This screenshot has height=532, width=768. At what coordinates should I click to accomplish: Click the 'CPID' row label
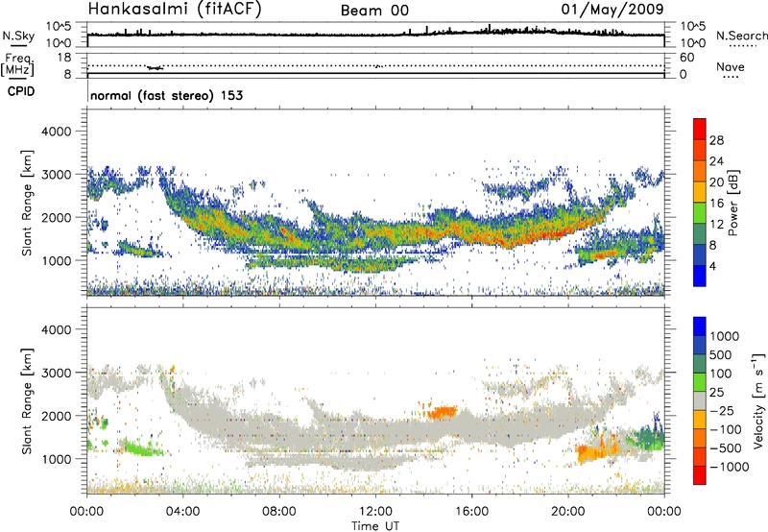point(21,91)
